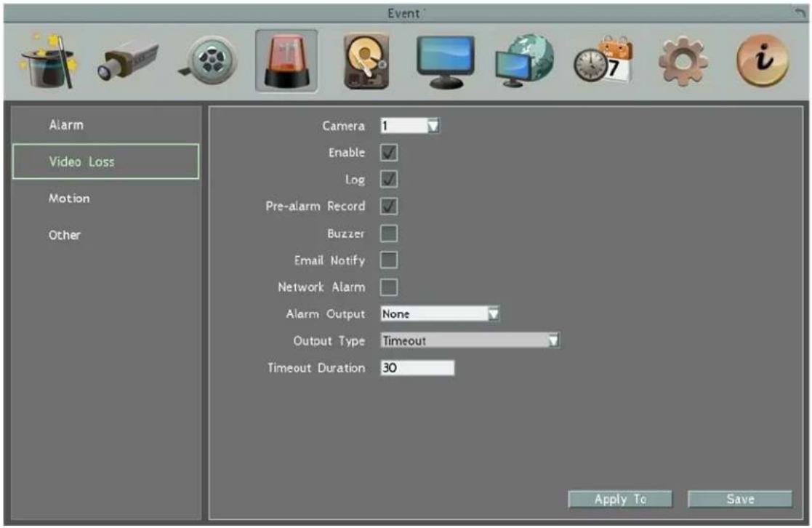Open the Alarm Output dropdown

[x=440, y=313]
